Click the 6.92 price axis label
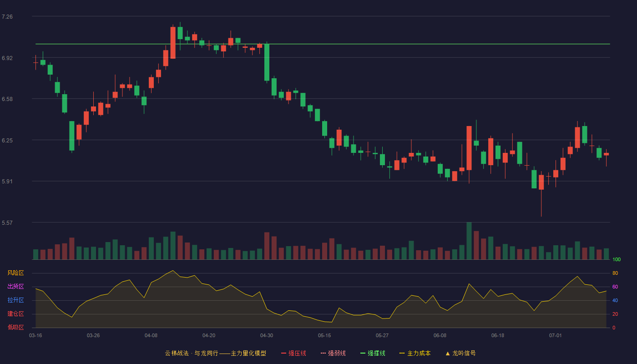Screen dimensions: 637x364 point(7,58)
